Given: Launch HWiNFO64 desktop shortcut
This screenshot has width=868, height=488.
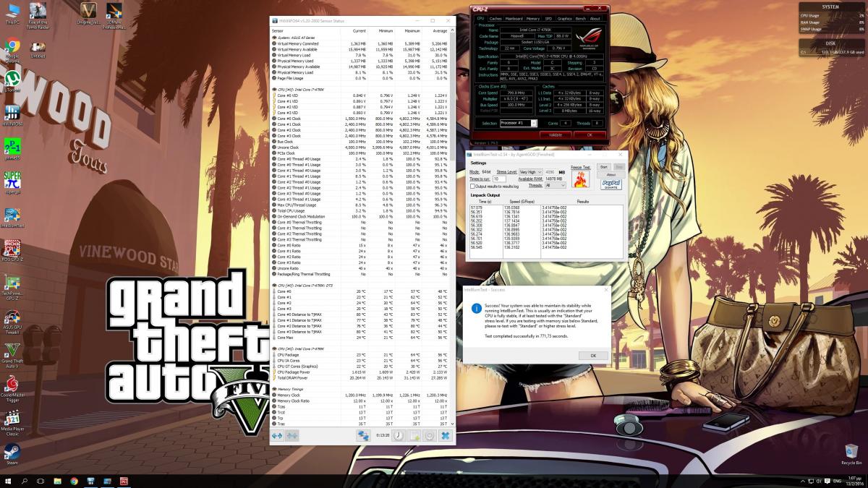Looking at the screenshot, I should (x=12, y=116).
